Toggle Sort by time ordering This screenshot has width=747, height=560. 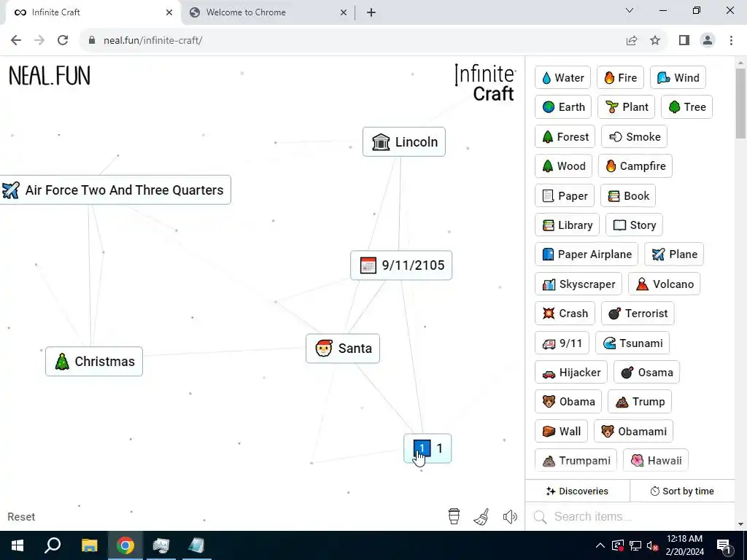(x=682, y=491)
